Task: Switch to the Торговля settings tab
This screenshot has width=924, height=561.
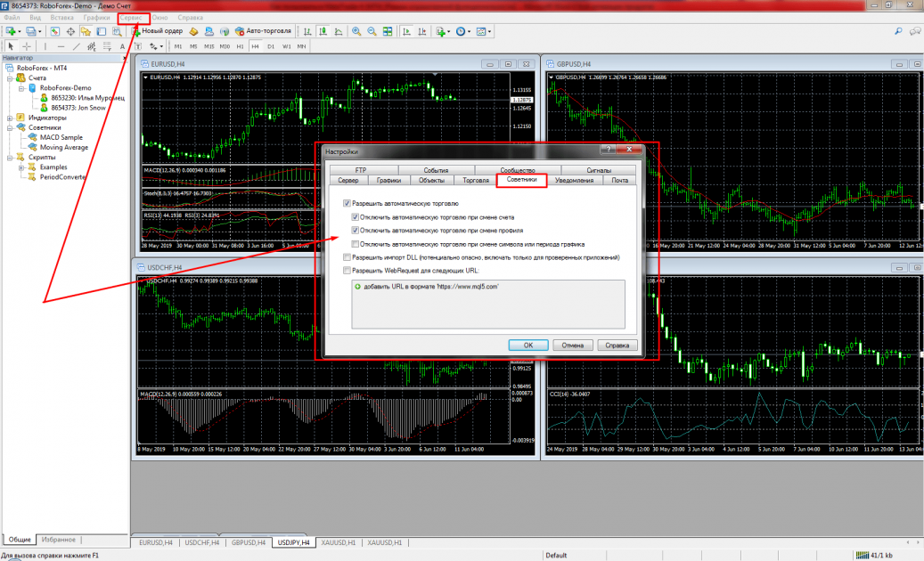Action: tap(476, 180)
